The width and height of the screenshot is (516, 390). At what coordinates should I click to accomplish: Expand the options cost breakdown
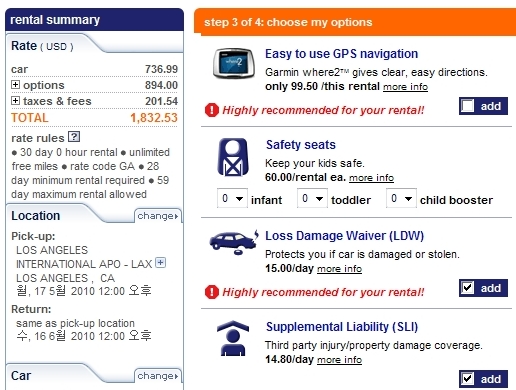coord(15,84)
